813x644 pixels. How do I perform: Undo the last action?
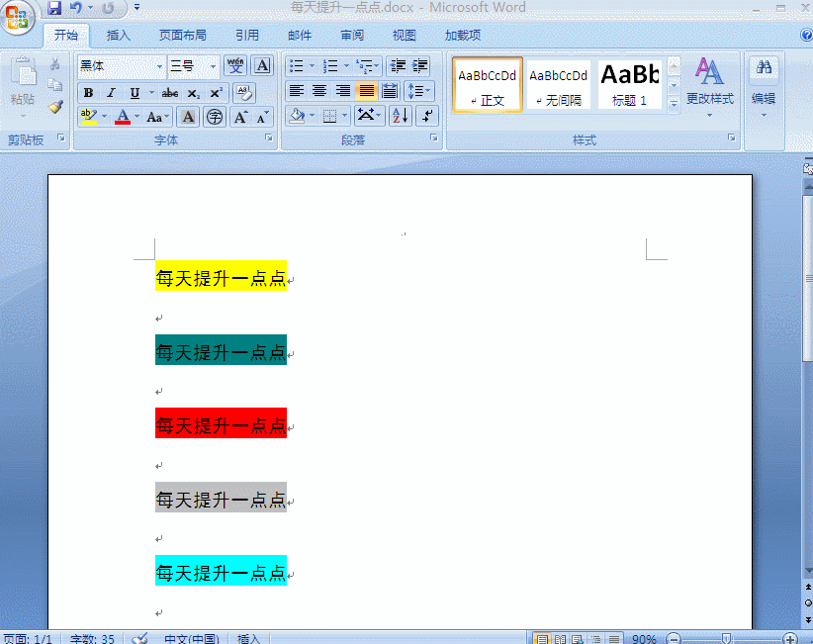coord(76,8)
